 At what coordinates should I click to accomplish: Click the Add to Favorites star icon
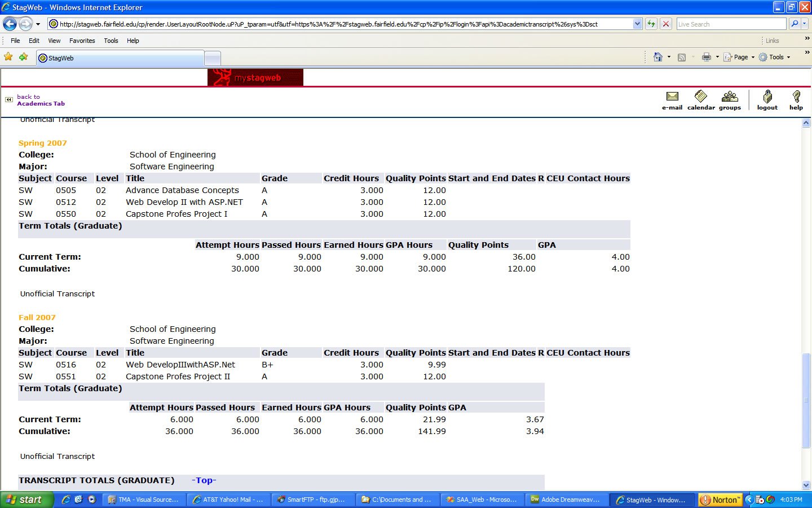click(23, 57)
